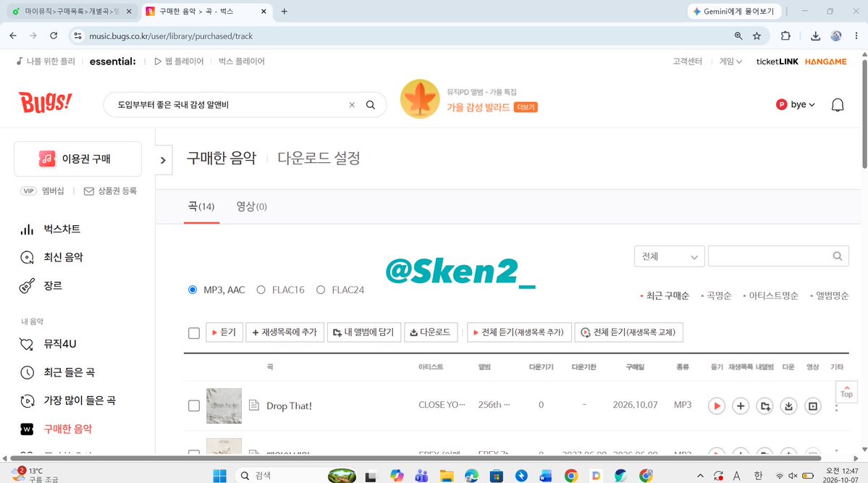The image size is (868, 483).
Task: Open 최근 들은 곡 in sidebar
Action: coord(57,372)
